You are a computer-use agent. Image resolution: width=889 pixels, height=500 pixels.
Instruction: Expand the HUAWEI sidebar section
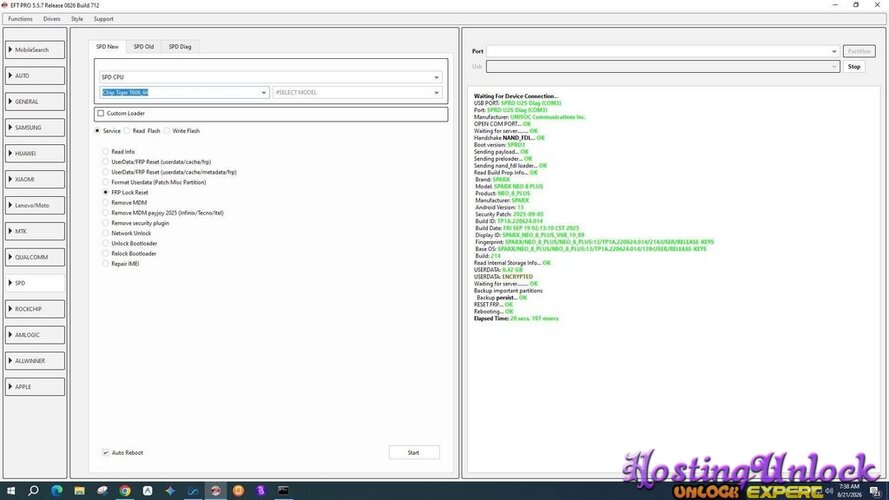(x=35, y=153)
